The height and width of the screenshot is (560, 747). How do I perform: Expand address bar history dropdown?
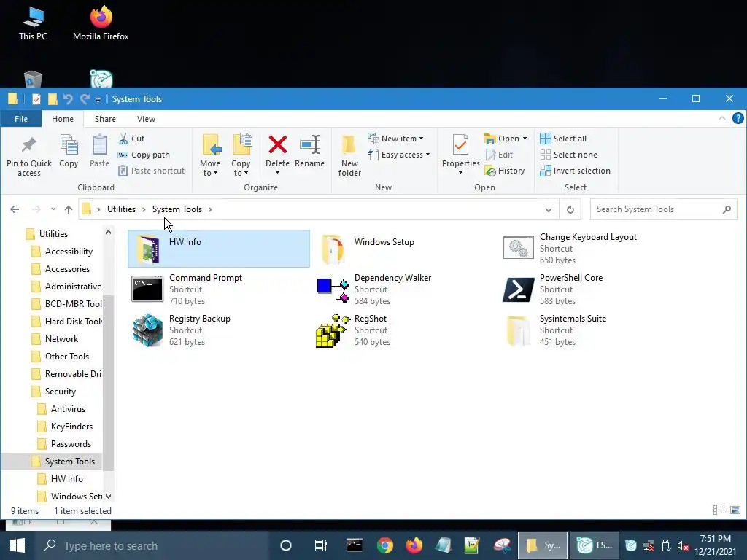(549, 209)
